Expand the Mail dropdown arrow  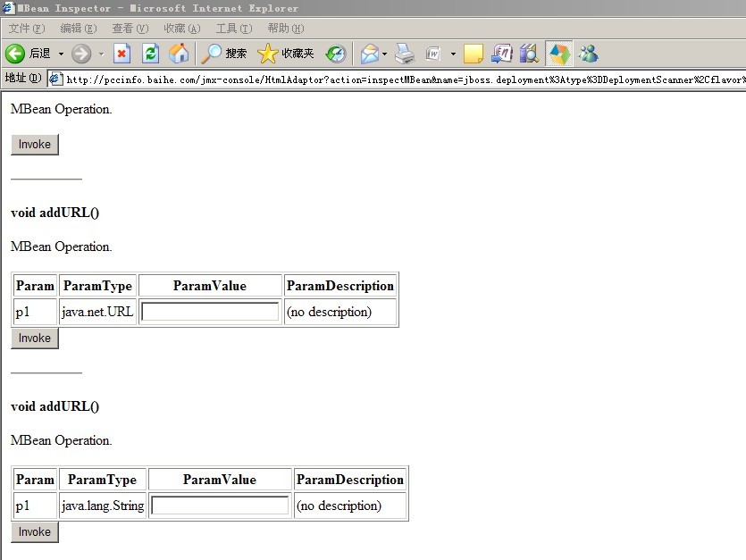pos(384,54)
